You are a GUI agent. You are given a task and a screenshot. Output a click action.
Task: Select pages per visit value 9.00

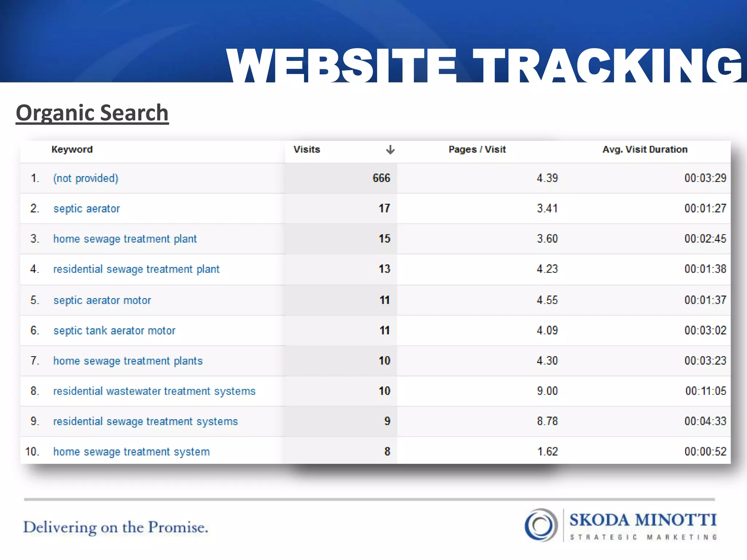[547, 391]
